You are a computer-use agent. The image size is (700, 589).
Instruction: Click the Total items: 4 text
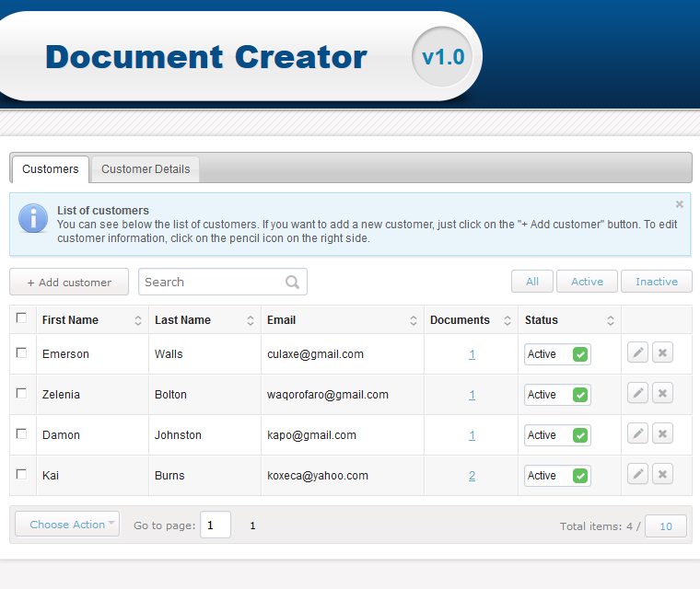(596, 526)
